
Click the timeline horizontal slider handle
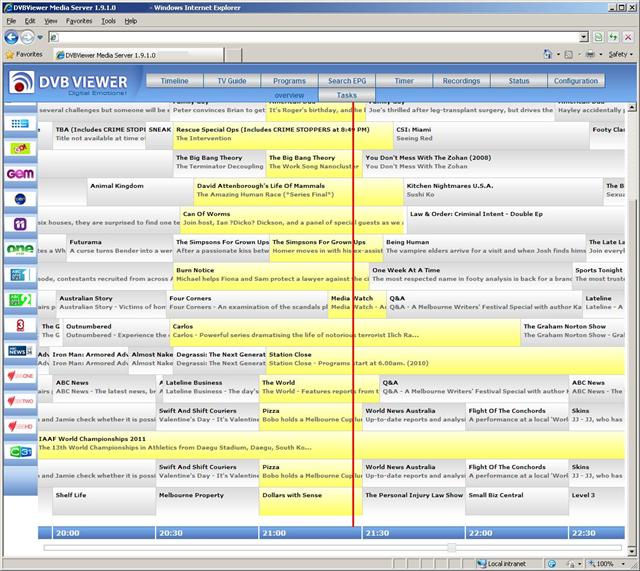tap(451, 547)
